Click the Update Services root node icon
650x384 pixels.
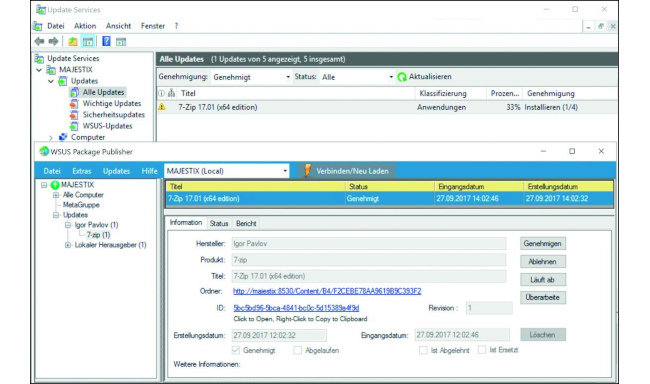(39, 58)
